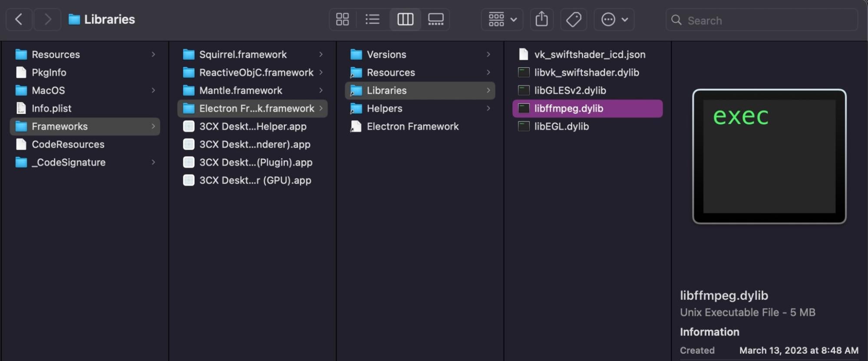
Task: Open the More actions ellipsis menu
Action: pyautogui.click(x=614, y=20)
